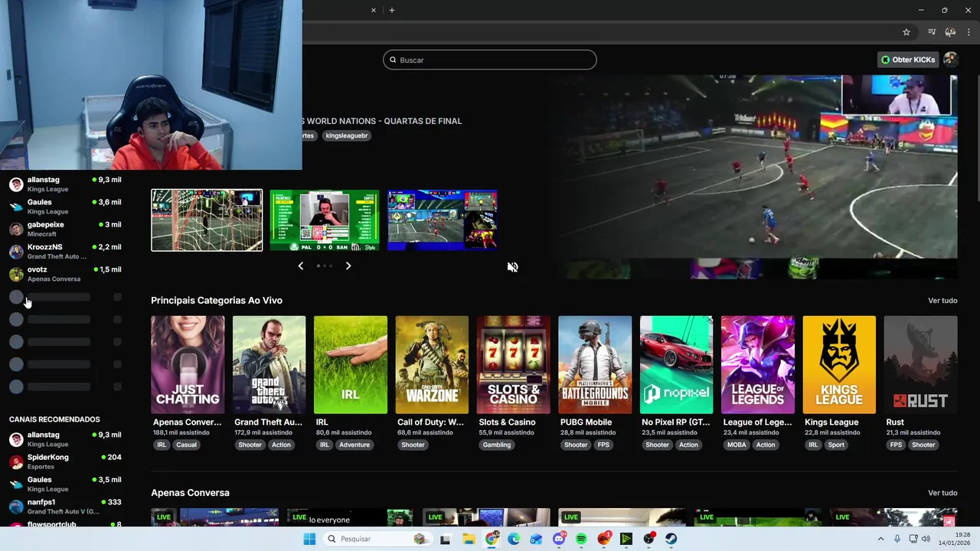The image size is (980, 551).
Task: Open PUBG Mobile category card
Action: (x=595, y=364)
